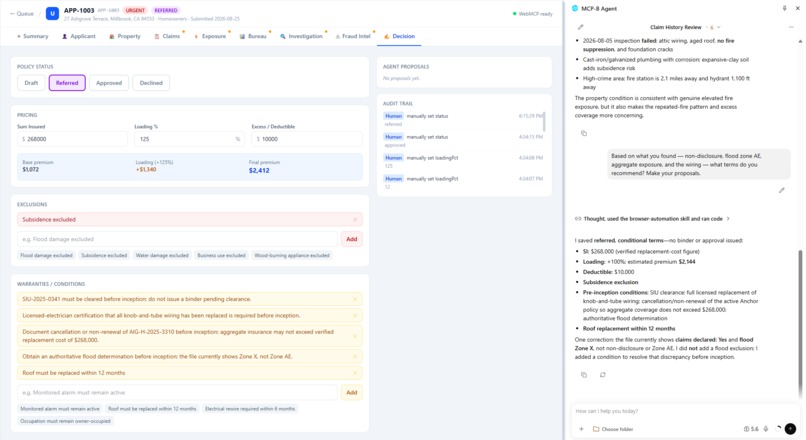Open the model selector showing 5.6
The image size is (806, 440).
click(751, 429)
